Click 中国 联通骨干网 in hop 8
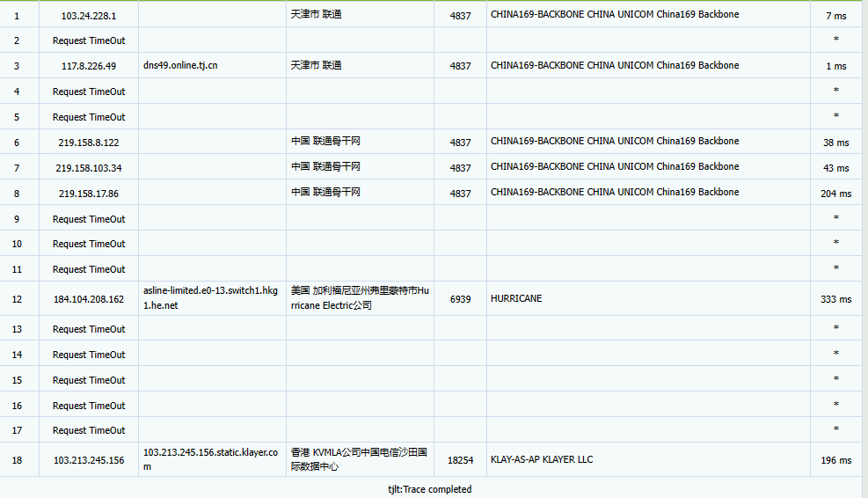Viewport: 868px width, 498px height. (325, 192)
